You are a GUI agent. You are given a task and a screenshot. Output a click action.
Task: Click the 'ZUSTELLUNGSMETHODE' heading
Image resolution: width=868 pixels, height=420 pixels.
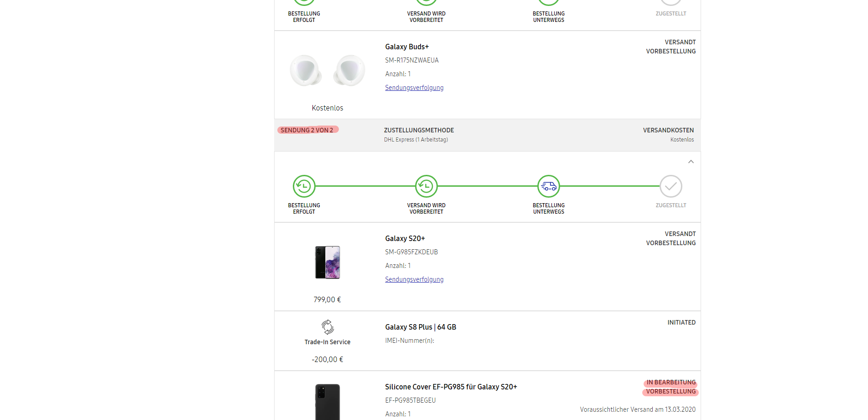pos(419,130)
